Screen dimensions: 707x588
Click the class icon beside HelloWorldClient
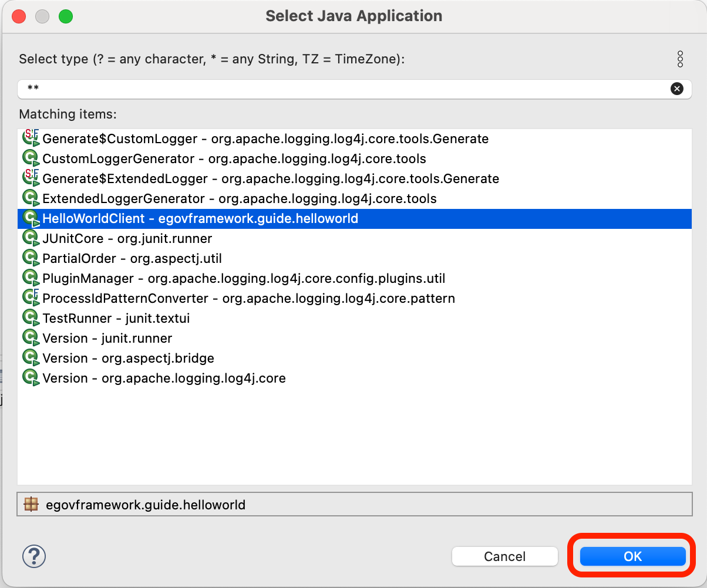point(30,219)
